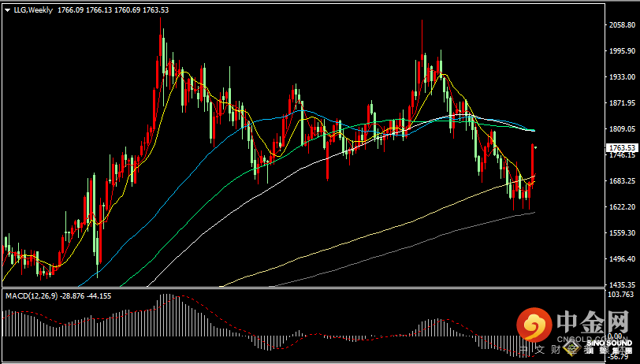Open the chart menu triangle beside LLG,Weekly

click(x=8, y=10)
